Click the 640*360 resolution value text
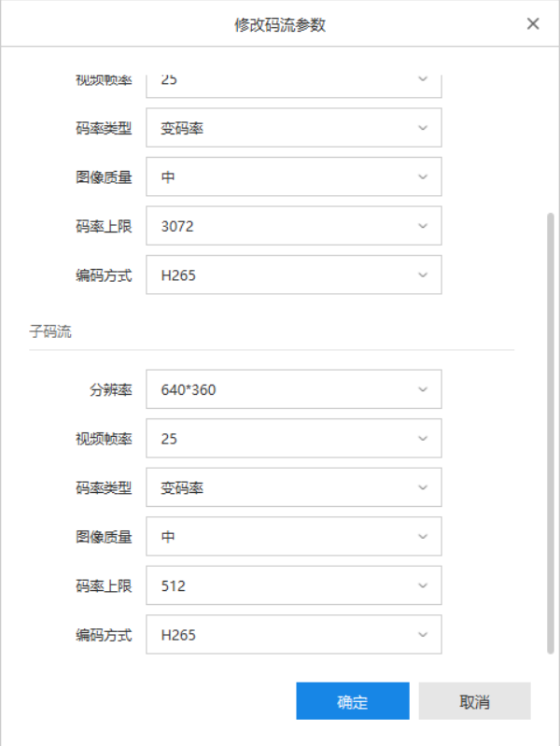The image size is (560, 746). (189, 389)
